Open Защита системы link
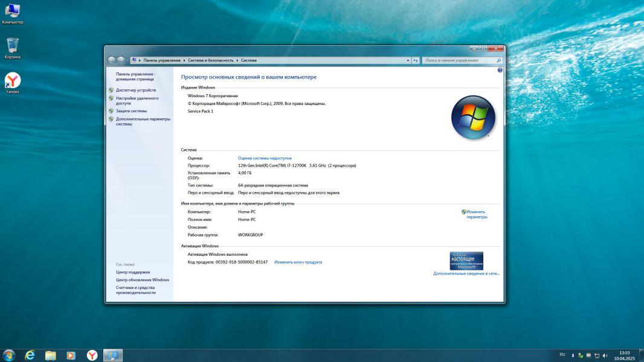 click(131, 110)
